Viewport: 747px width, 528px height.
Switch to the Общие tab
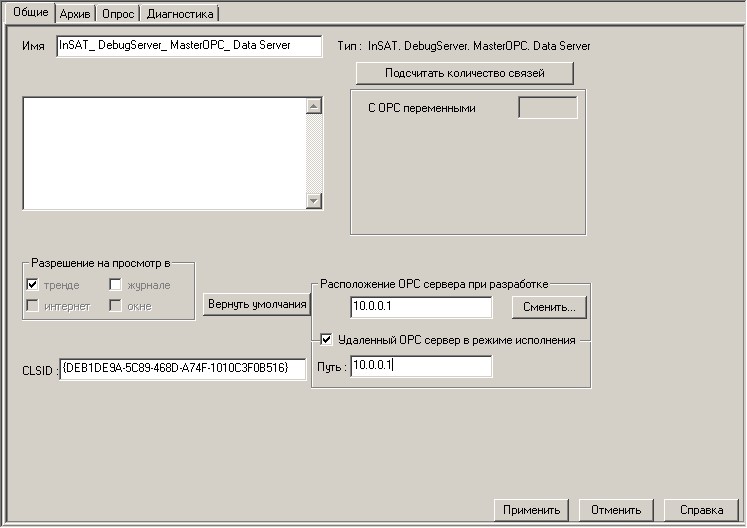(x=30, y=12)
